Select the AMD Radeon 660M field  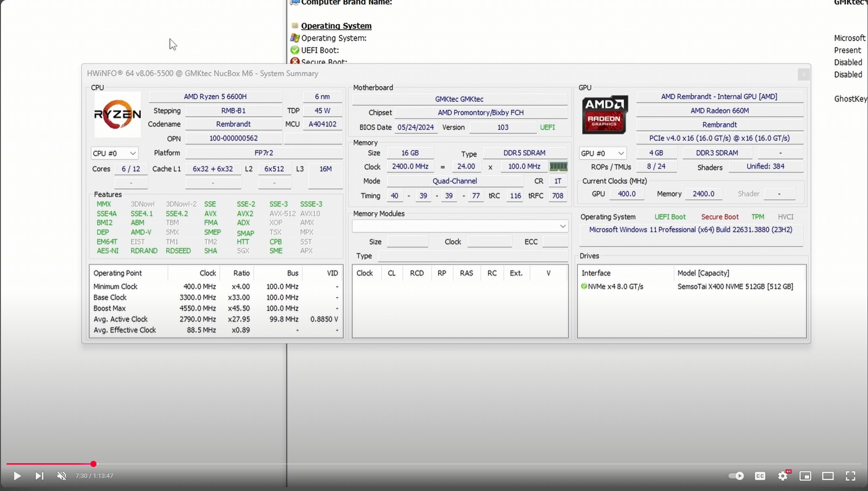pyautogui.click(x=720, y=111)
